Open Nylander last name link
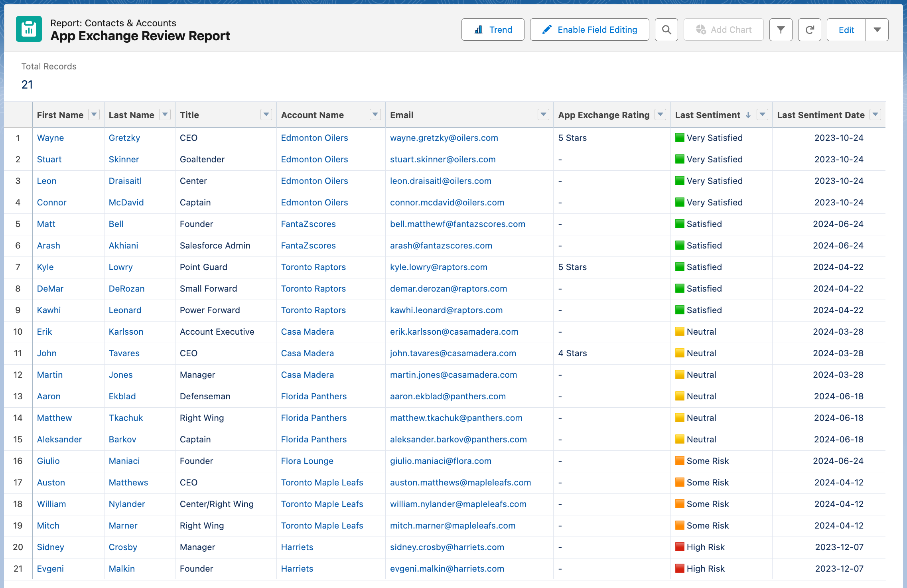907x588 pixels. click(127, 504)
